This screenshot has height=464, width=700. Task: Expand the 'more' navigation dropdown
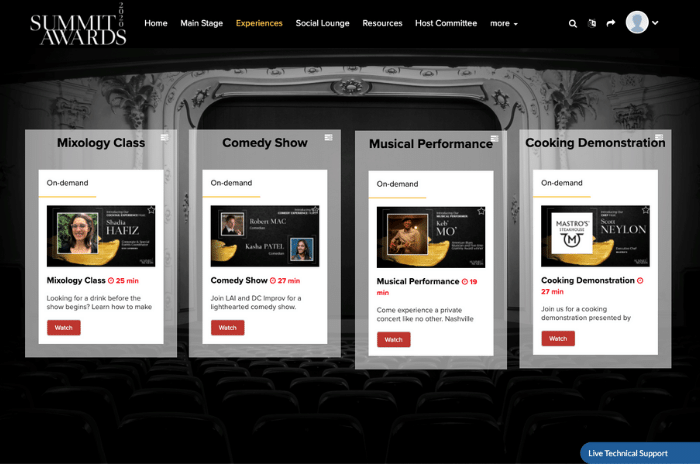tap(503, 23)
